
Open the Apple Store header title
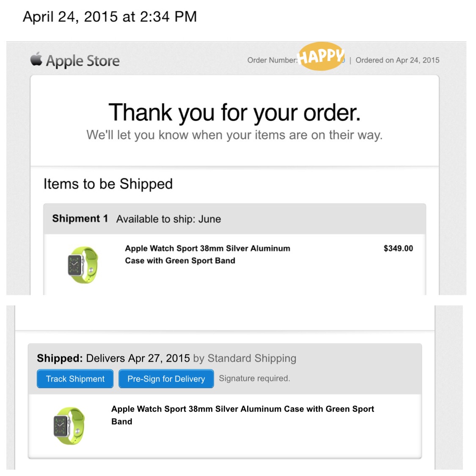[83, 61]
